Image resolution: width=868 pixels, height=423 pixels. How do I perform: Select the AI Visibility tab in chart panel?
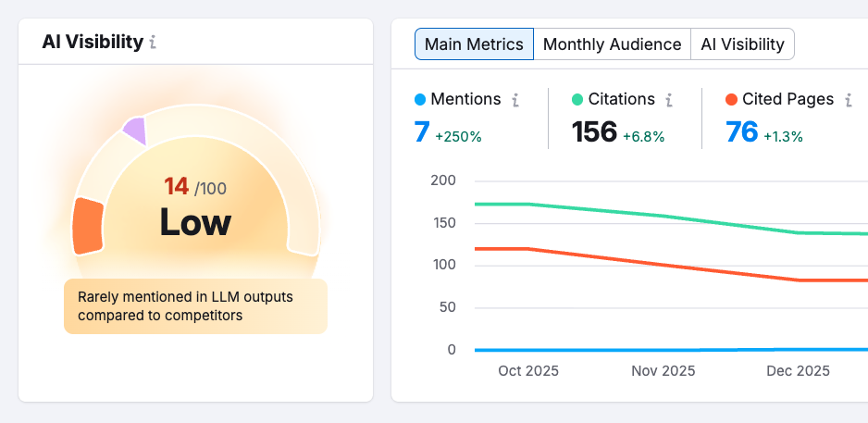coord(742,44)
